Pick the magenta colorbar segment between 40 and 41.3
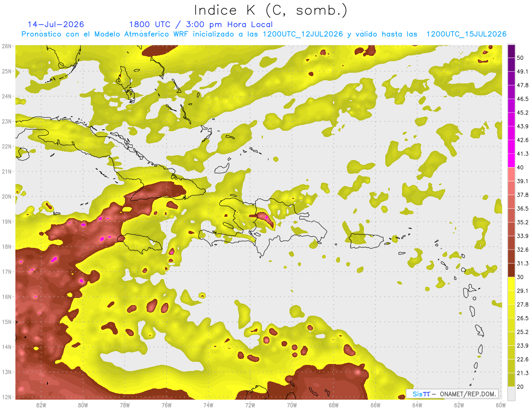Image resolution: width=532 pixels, height=411 pixels. point(511,160)
